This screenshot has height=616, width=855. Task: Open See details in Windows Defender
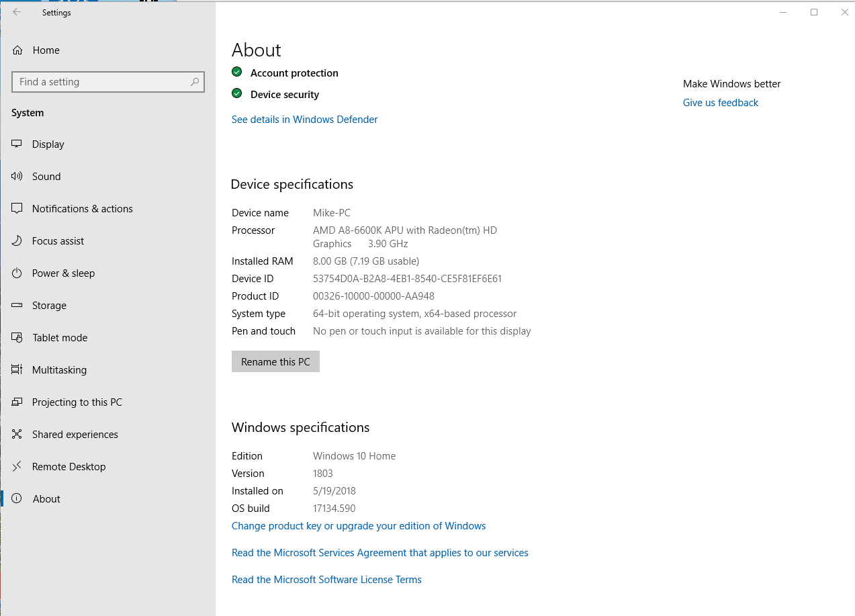[x=305, y=120]
